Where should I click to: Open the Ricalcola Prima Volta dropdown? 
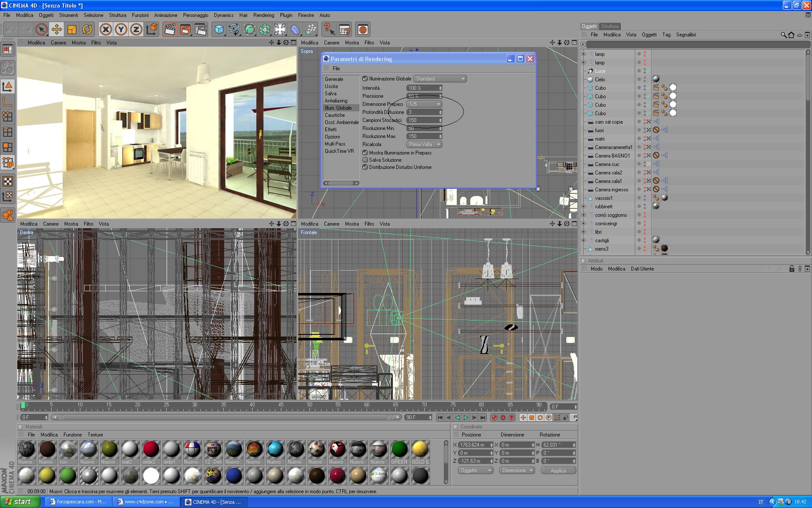click(x=424, y=144)
